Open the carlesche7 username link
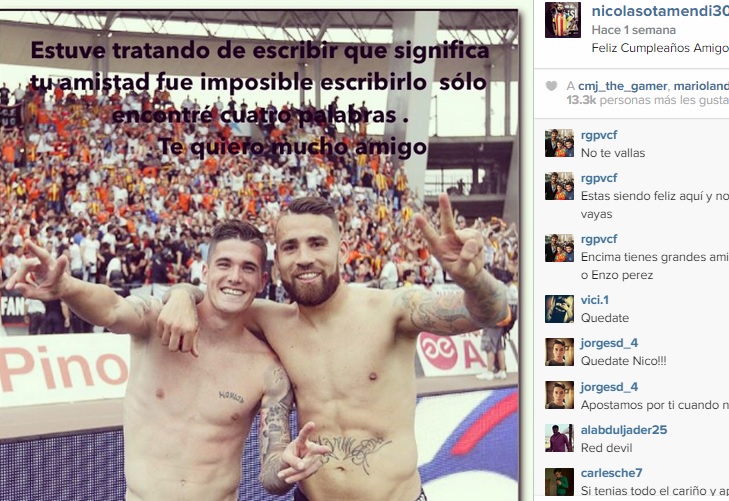729x501 pixels. pyautogui.click(x=611, y=473)
